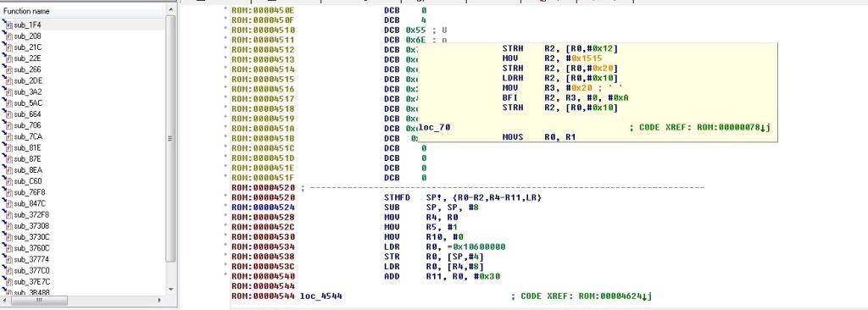
Task: Click the address ROM:0000451E
Action: click(264, 169)
